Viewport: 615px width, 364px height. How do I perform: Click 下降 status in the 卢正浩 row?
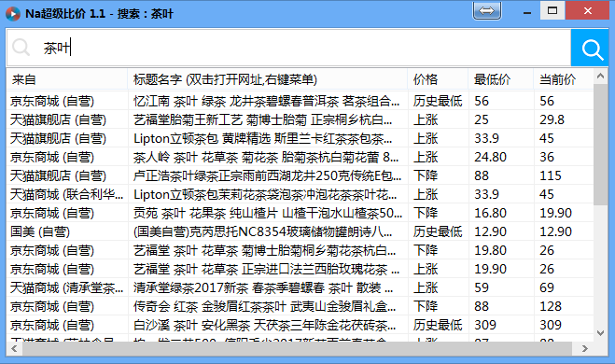tap(426, 175)
